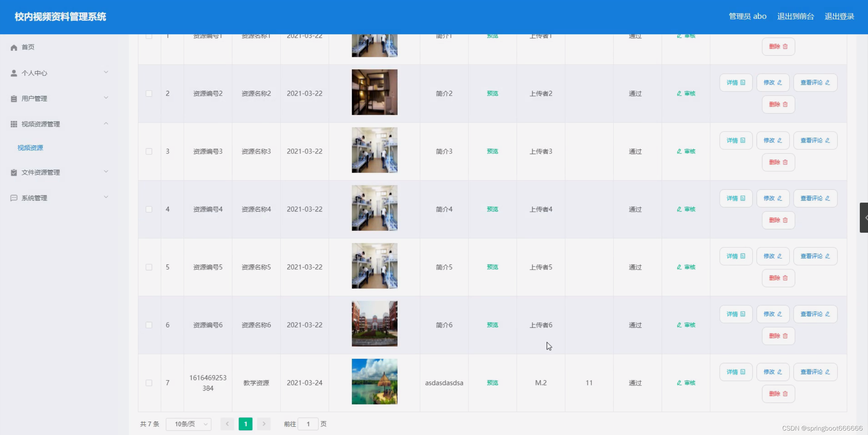Viewport: 868px width, 435px height.
Task: Open the 10条/页 page-size dropdown
Action: [x=189, y=424]
